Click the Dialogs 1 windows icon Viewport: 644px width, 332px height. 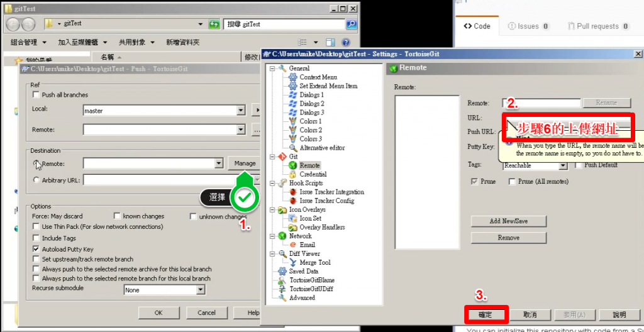pyautogui.click(x=292, y=95)
